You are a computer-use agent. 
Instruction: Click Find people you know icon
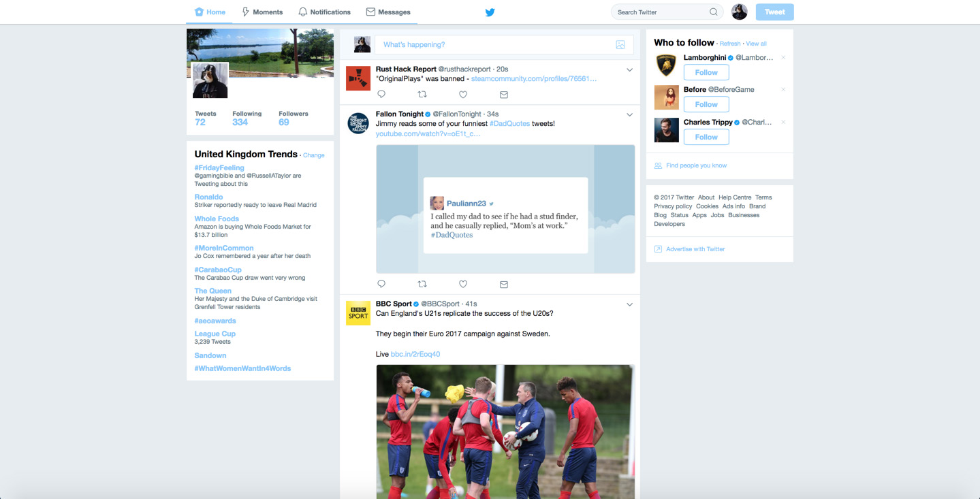pos(658,165)
